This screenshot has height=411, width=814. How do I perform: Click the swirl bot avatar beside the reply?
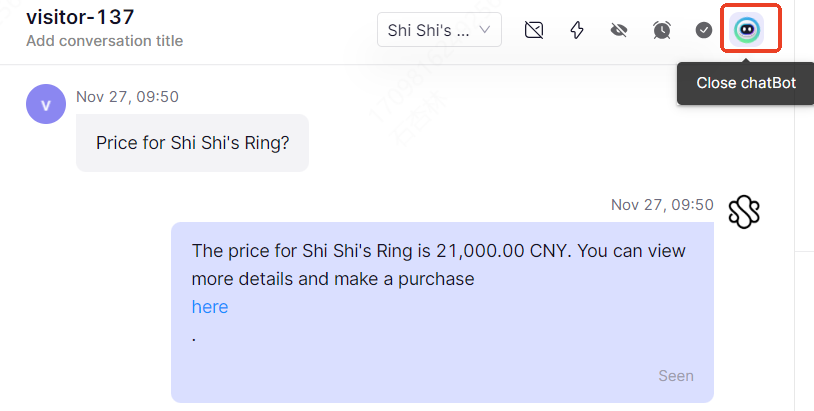pyautogui.click(x=744, y=212)
